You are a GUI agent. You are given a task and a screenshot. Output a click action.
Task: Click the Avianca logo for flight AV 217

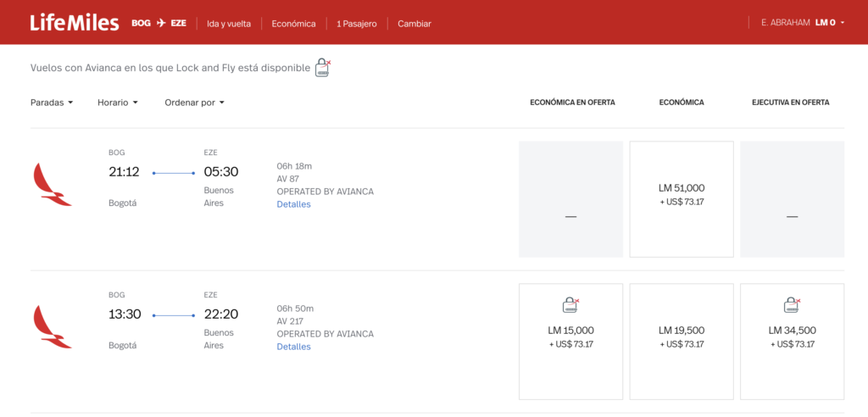coord(52,326)
